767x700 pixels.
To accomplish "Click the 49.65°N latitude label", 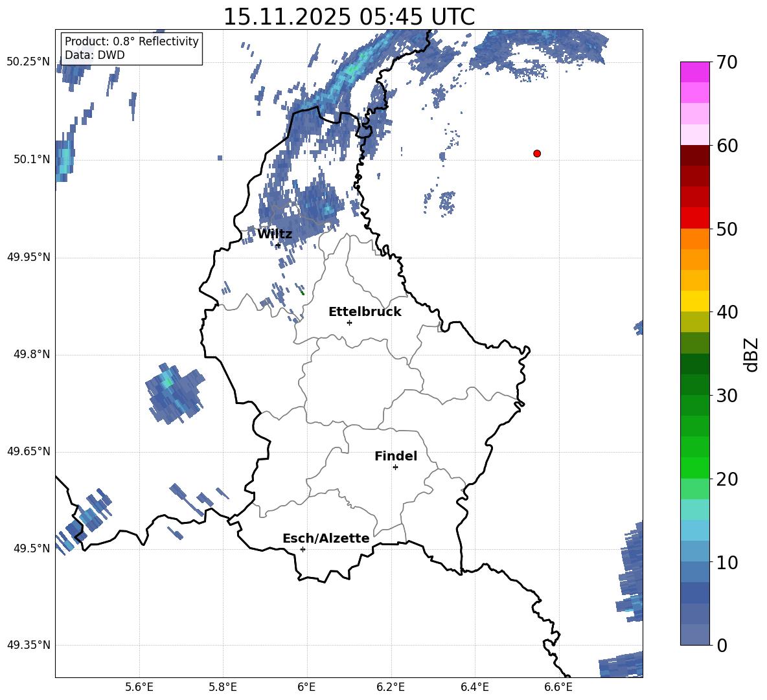I will [x=28, y=451].
